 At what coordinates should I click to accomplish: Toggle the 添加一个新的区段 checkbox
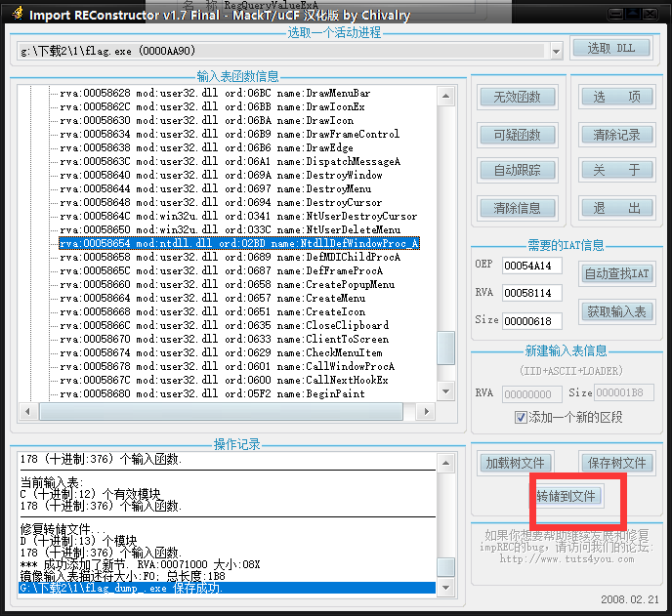point(522,418)
